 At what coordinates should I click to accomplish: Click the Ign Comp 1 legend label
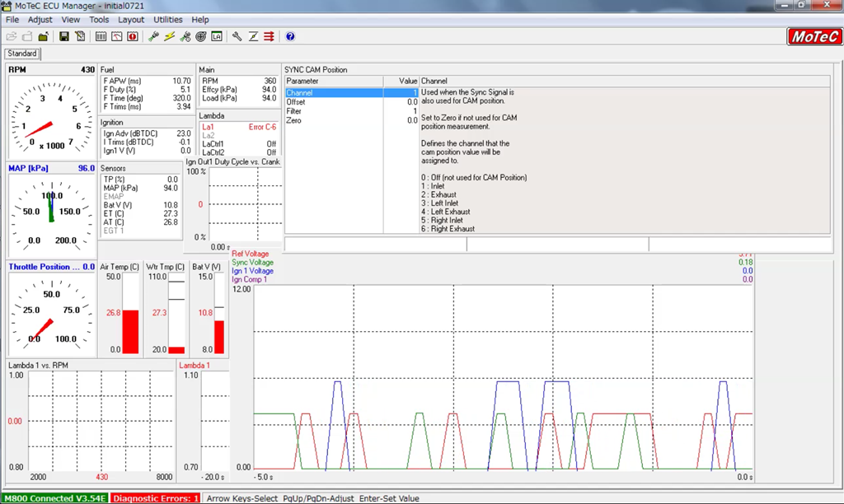(x=249, y=280)
